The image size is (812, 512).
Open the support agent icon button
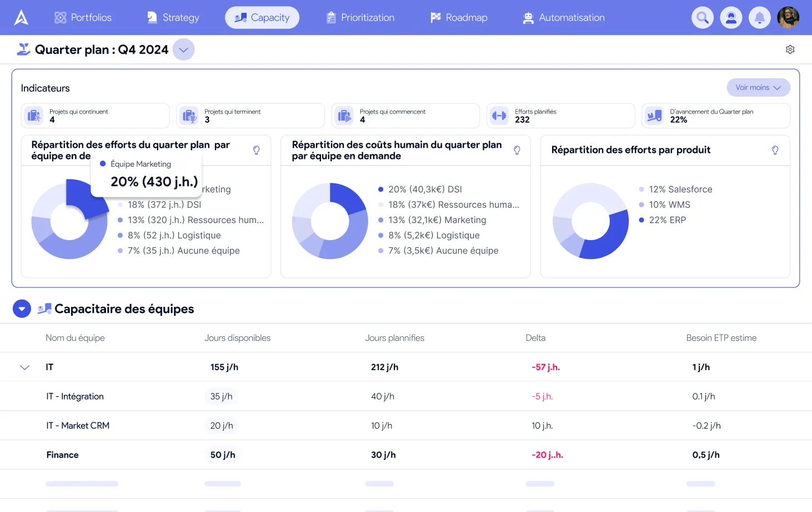pyautogui.click(x=731, y=18)
